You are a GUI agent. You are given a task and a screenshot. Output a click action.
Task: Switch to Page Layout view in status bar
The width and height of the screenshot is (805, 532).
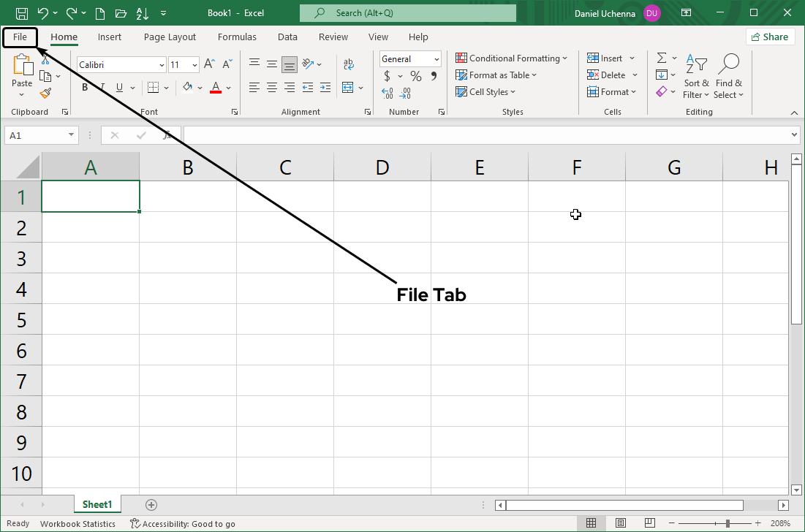click(x=620, y=523)
